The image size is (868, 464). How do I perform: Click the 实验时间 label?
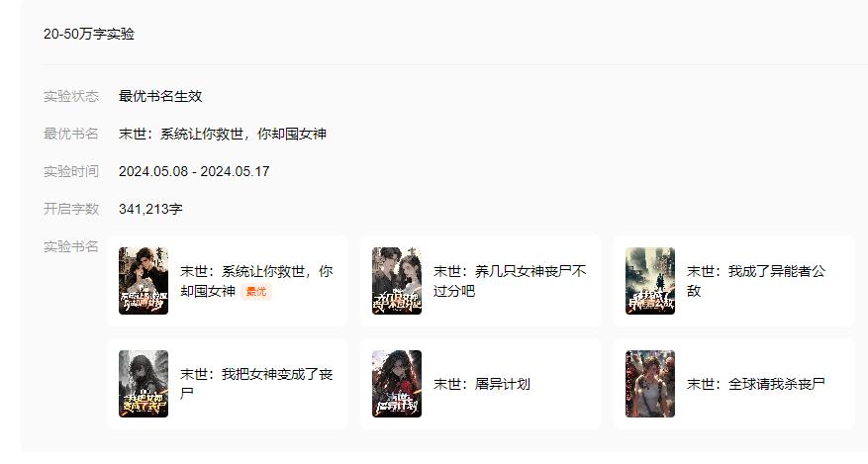tap(71, 171)
